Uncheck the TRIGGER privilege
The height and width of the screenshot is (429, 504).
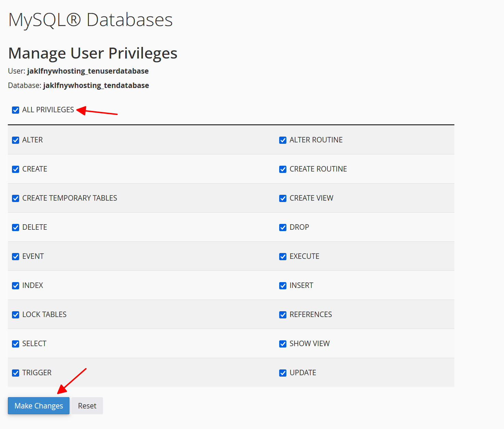point(15,373)
